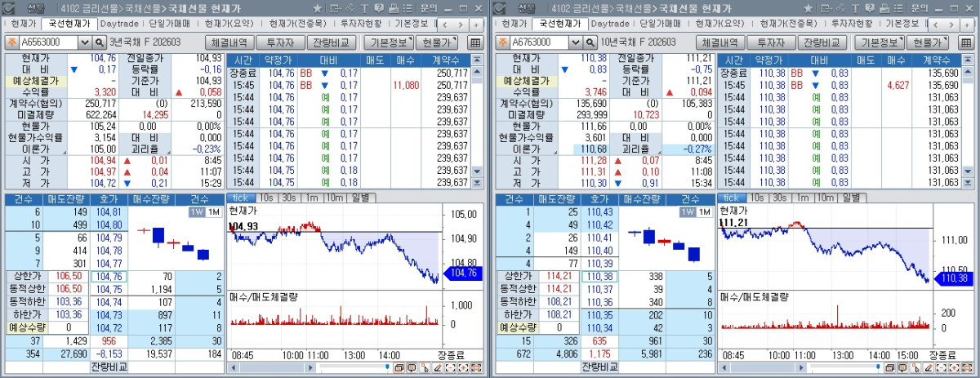Expand 기본정보 dropdown button in left window
980x378 pixels.
(x=389, y=42)
